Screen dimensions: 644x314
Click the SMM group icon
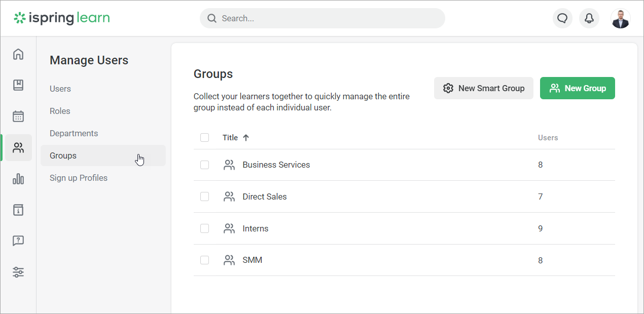[229, 260]
